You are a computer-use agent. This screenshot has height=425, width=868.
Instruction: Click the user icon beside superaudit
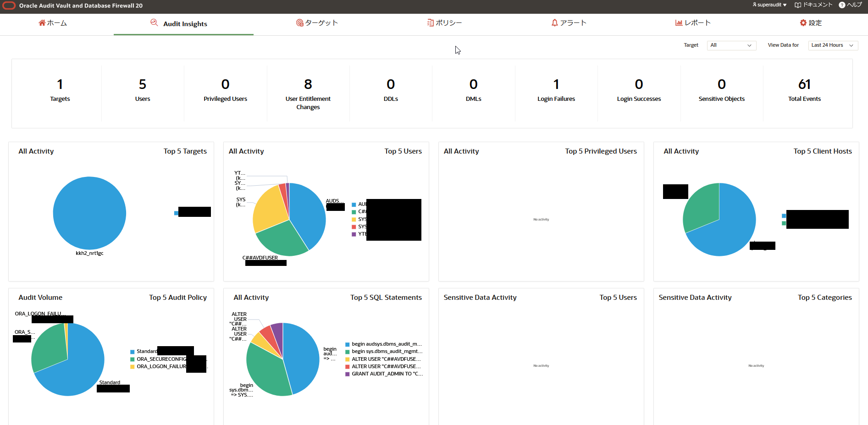[755, 5]
